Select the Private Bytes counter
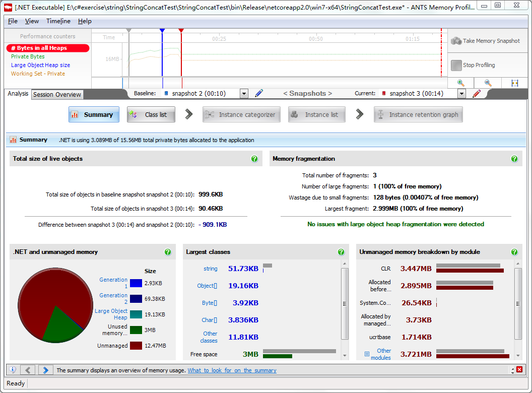This screenshot has width=532, height=393. click(x=28, y=56)
